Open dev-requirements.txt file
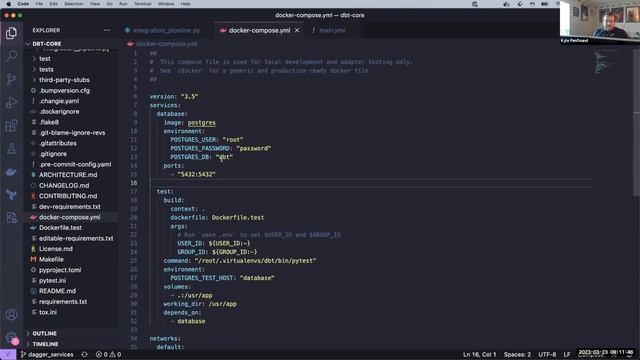This screenshot has width=640, height=360. pyautogui.click(x=71, y=207)
